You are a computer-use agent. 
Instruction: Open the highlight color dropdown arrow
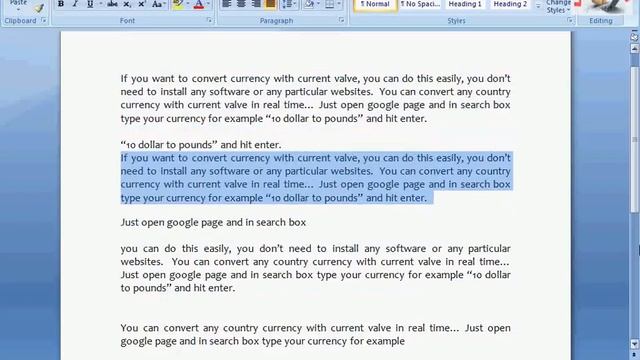click(x=188, y=4)
